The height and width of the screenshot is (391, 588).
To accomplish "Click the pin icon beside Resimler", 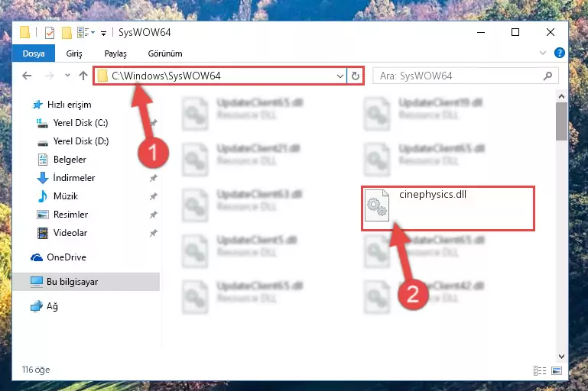I will point(154,215).
